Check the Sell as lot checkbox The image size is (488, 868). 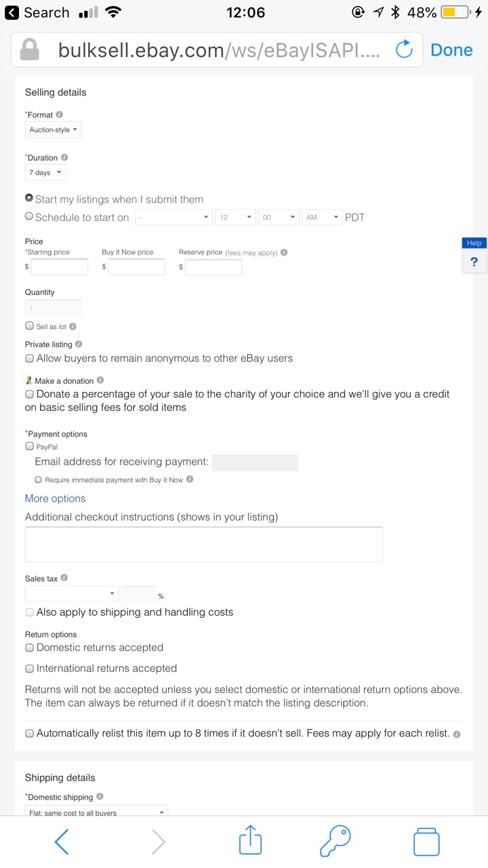(29, 326)
